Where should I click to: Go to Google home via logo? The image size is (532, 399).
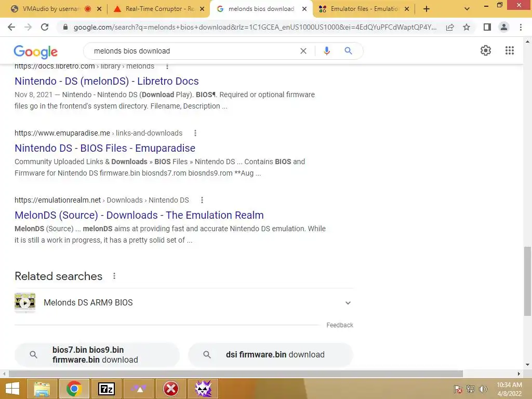36,51
